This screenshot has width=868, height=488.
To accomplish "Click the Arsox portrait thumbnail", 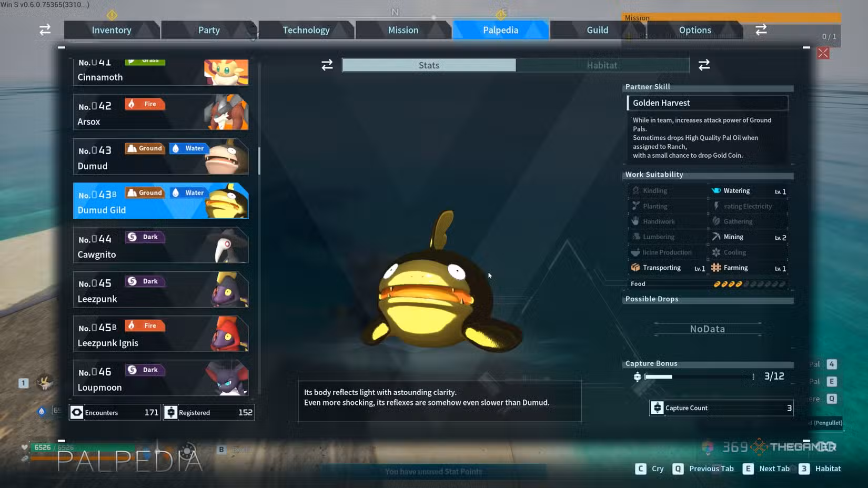I will (226, 112).
